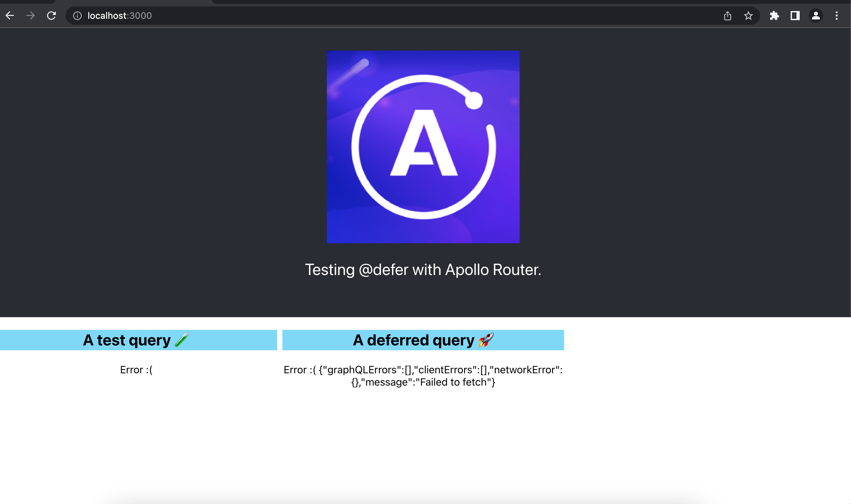This screenshot has height=504, width=851.
Task: Share this page via share icon
Action: [727, 16]
